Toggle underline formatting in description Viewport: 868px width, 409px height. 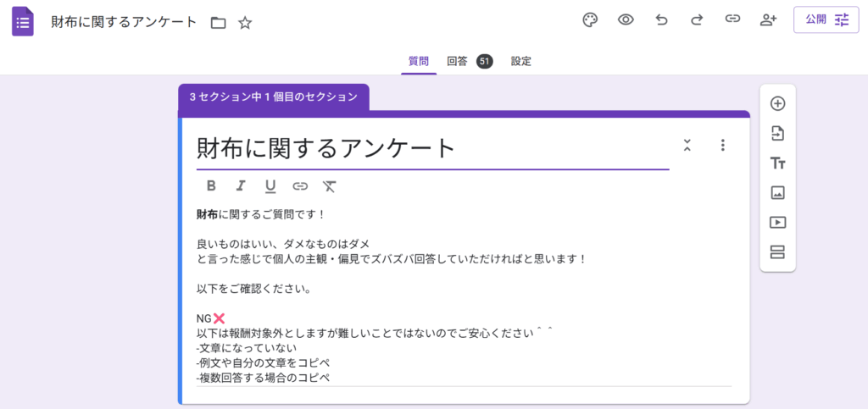(x=270, y=187)
